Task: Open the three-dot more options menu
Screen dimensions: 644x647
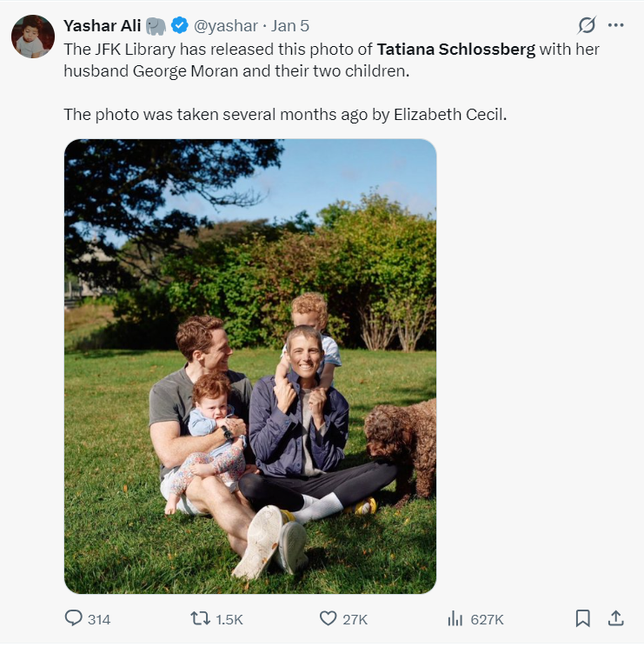Action: [x=615, y=25]
